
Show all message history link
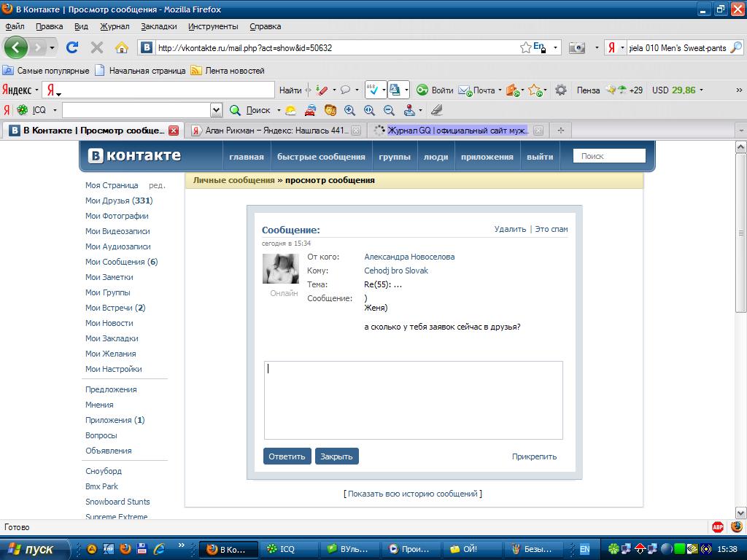[413, 494]
